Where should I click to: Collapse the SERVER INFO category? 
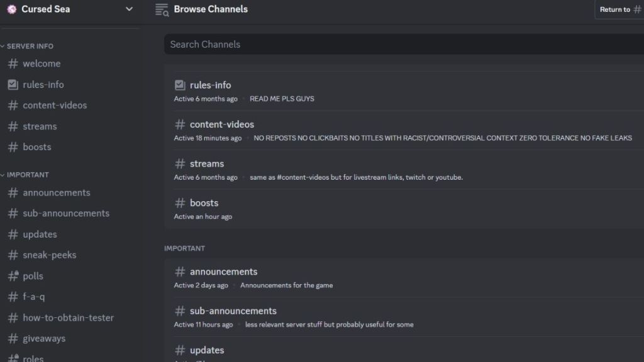tap(27, 46)
